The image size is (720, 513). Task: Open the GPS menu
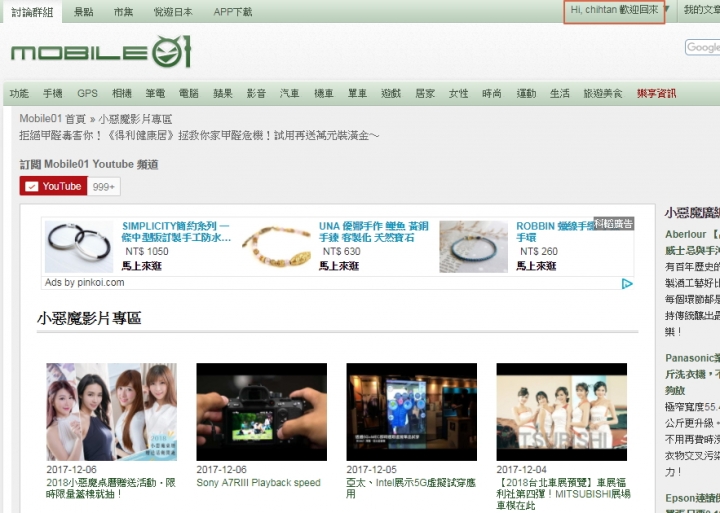tap(87, 94)
